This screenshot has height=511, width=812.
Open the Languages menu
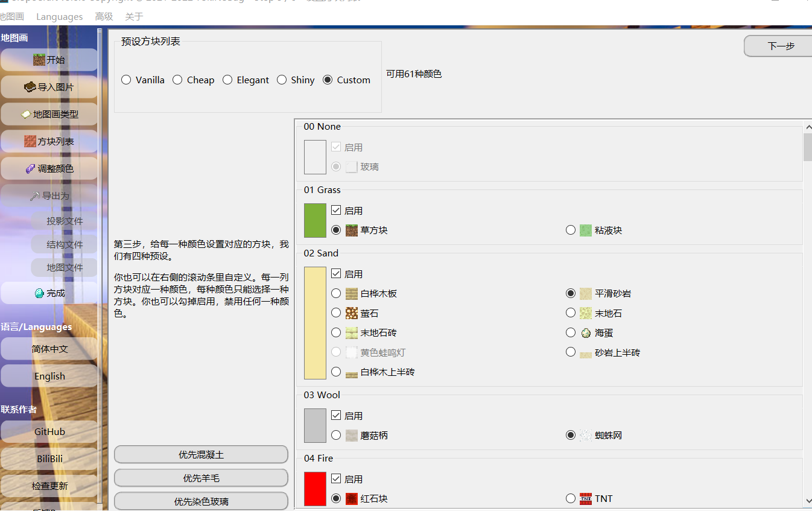[59, 16]
